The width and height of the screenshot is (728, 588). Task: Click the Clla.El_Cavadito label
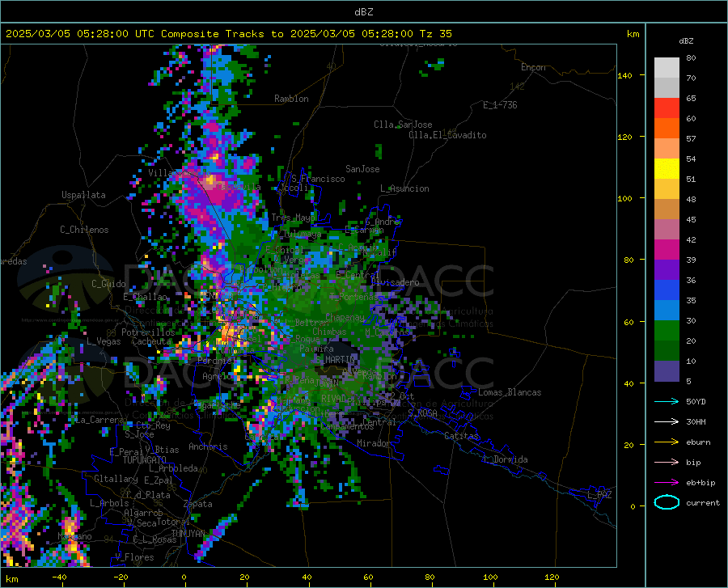click(x=447, y=135)
